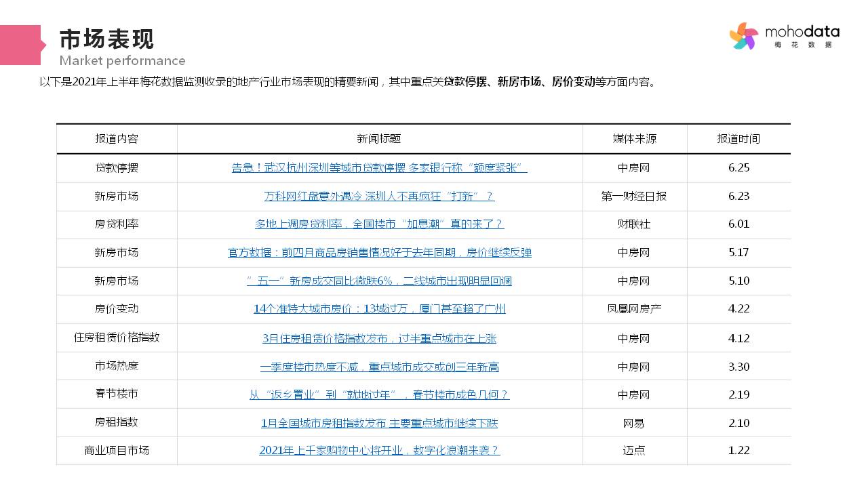Click the 市场表现 slide title text

click(106, 39)
